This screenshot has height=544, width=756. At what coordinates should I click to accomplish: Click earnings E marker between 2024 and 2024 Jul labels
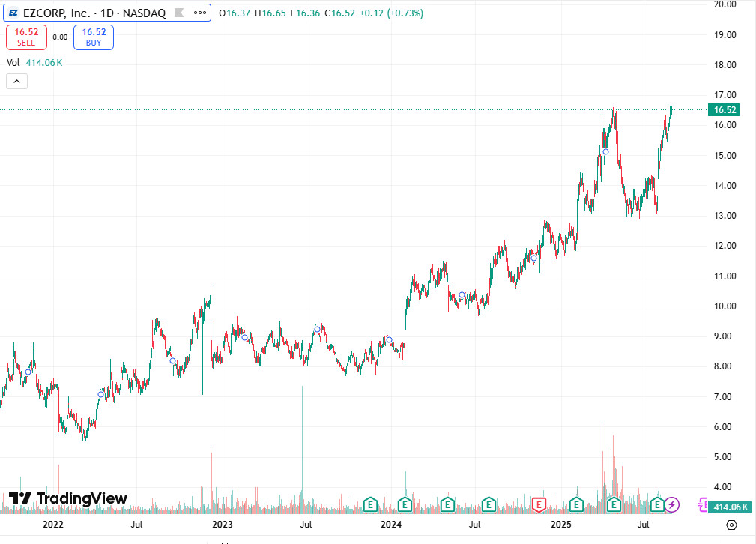tap(448, 505)
